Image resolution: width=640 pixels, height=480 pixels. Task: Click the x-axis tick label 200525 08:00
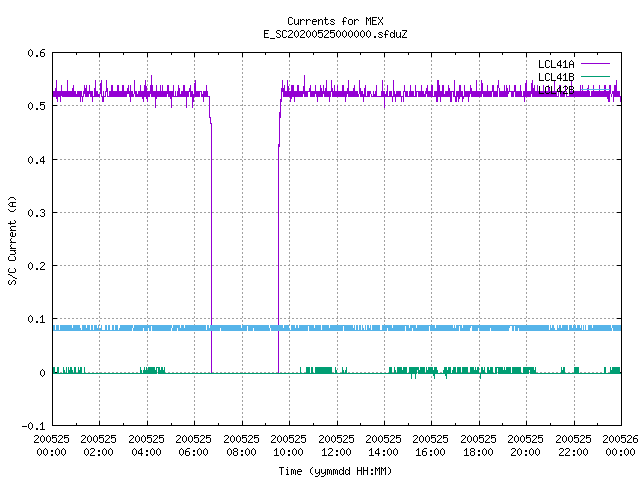[x=241, y=445]
